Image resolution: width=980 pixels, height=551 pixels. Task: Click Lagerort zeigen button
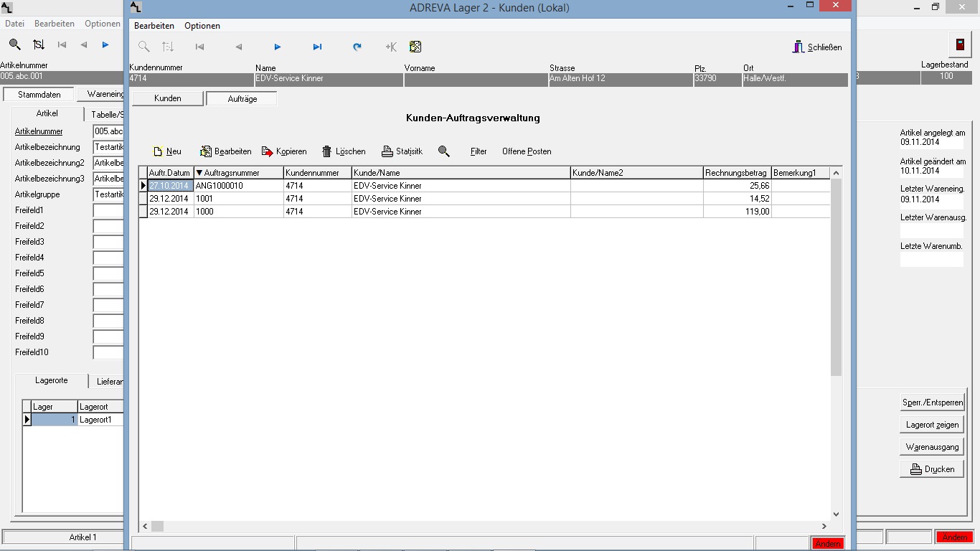933,425
